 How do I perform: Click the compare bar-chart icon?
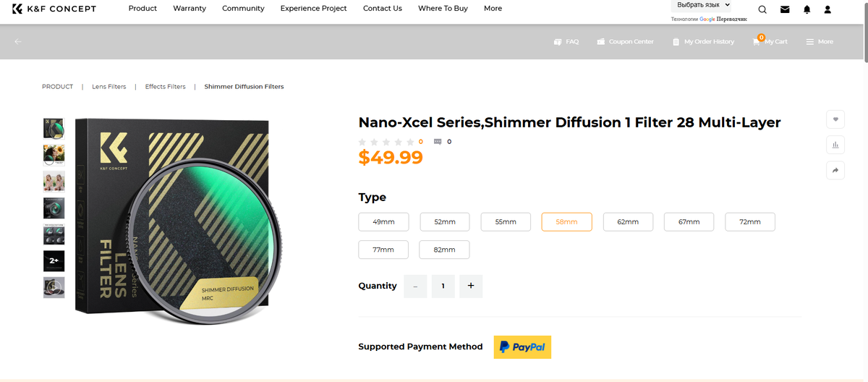(x=835, y=145)
